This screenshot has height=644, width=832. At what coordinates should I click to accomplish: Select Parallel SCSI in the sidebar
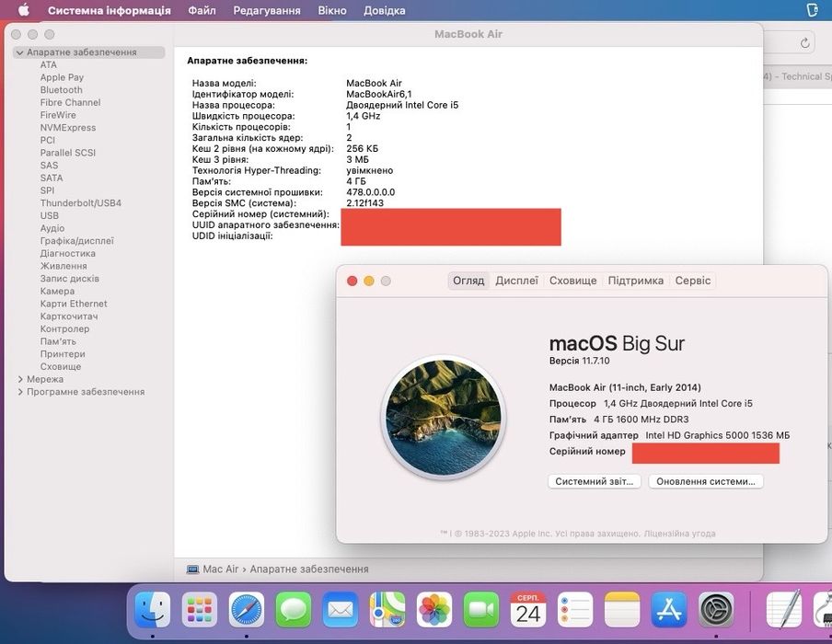[x=68, y=153]
